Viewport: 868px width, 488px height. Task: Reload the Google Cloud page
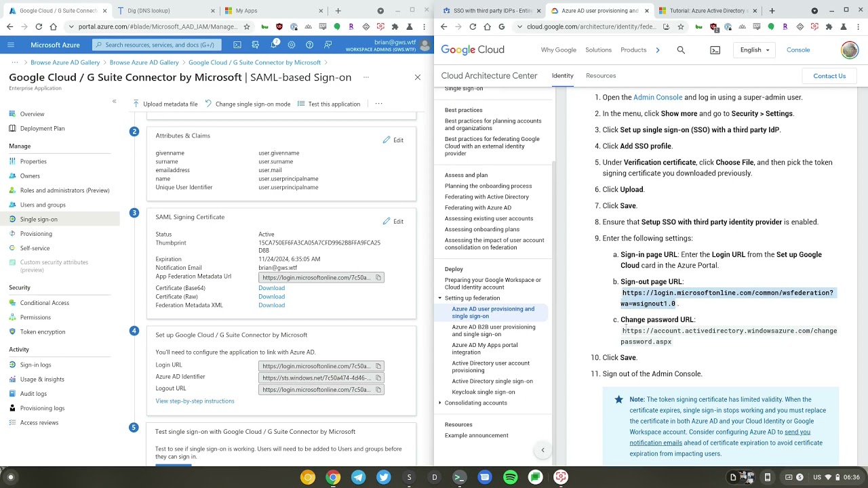(473, 26)
